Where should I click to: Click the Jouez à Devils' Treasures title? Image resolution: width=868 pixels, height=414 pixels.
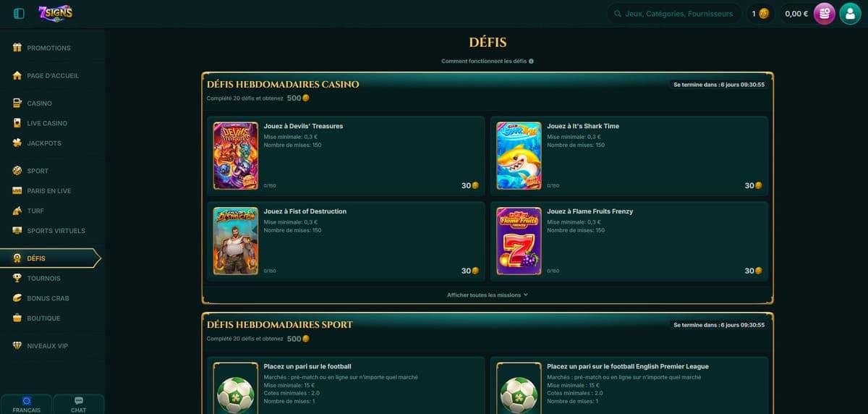coord(303,126)
